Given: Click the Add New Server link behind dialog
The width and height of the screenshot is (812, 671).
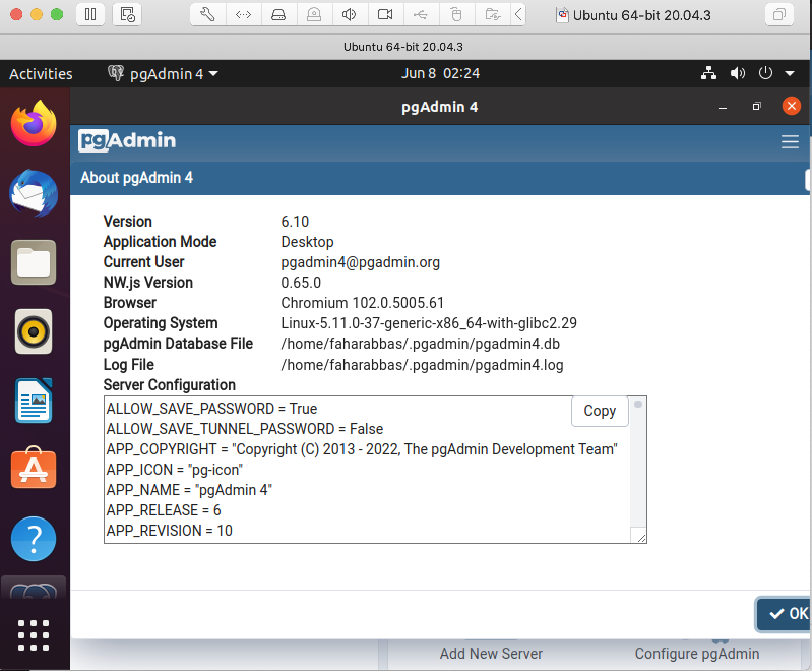Looking at the screenshot, I should (x=491, y=654).
